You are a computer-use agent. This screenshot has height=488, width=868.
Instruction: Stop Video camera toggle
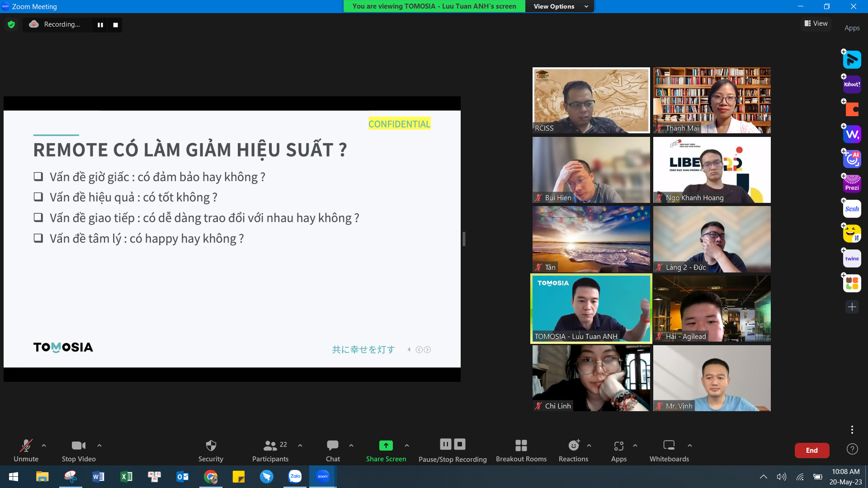pos(79,450)
